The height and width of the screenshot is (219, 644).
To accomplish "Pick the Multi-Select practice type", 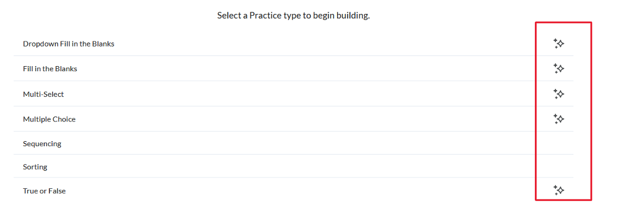I will [x=293, y=94].
